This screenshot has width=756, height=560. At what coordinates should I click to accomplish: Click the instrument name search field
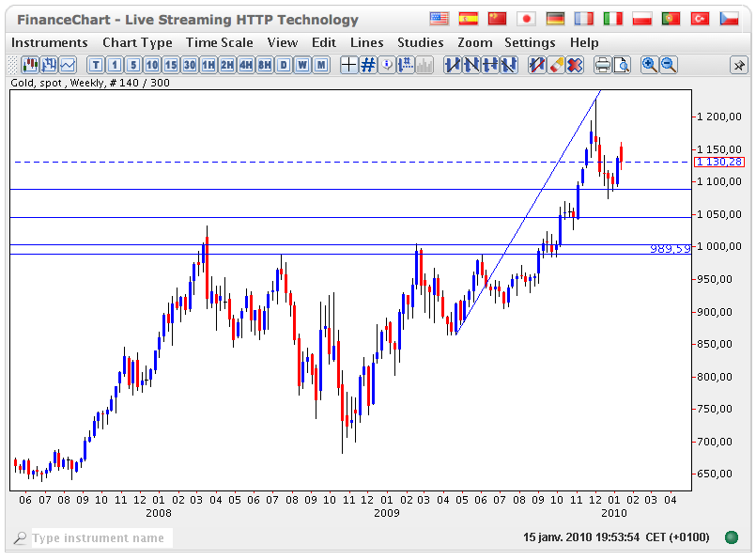(x=100, y=538)
